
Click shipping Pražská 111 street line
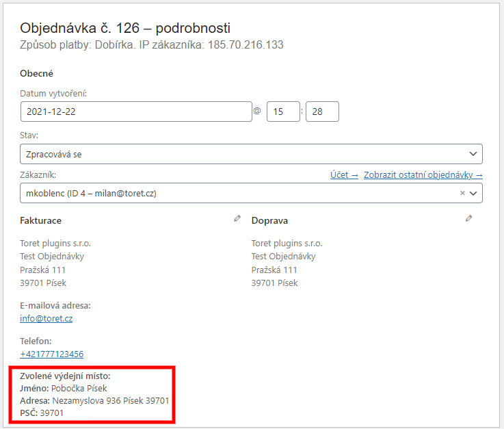[274, 270]
